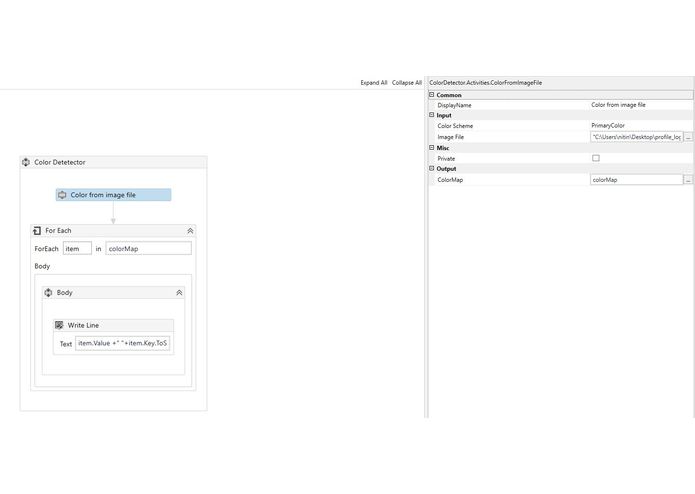
Task: Click the Image File path field
Action: click(x=636, y=137)
